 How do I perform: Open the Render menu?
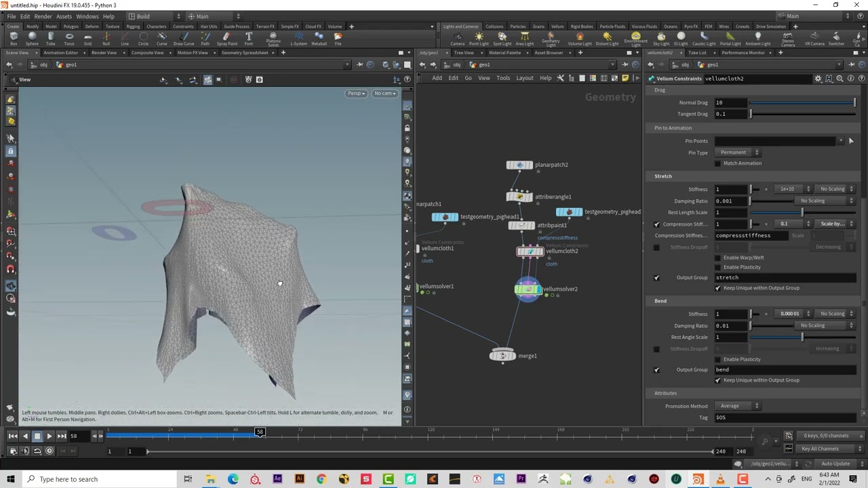(43, 16)
